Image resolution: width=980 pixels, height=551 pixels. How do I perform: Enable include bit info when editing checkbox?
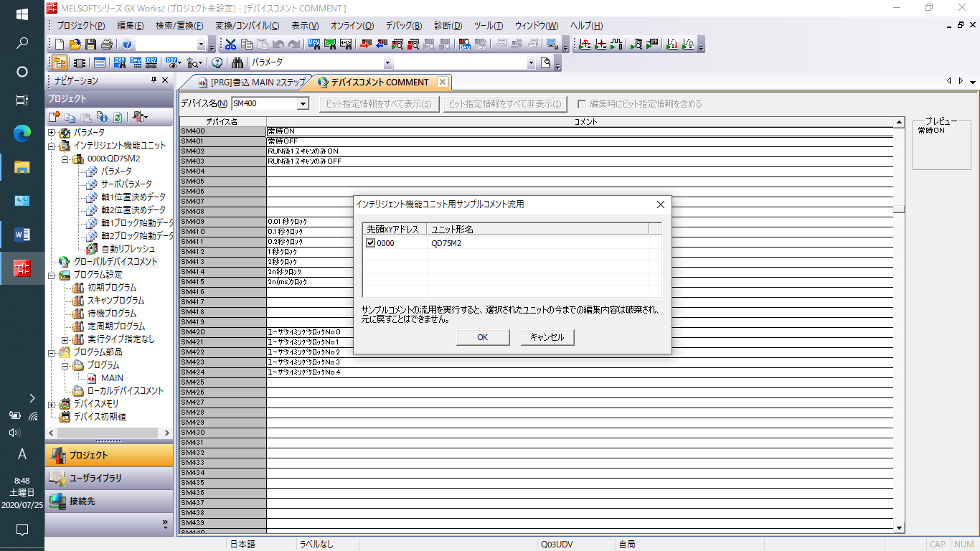583,104
